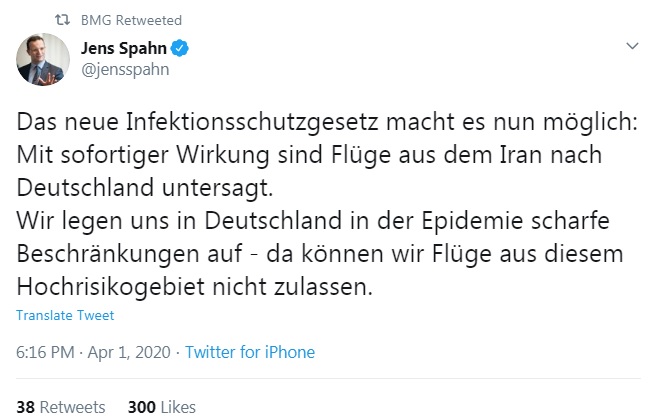Click the Translate Tweet link
Viewport: 654px width, 420px height.
(65, 315)
